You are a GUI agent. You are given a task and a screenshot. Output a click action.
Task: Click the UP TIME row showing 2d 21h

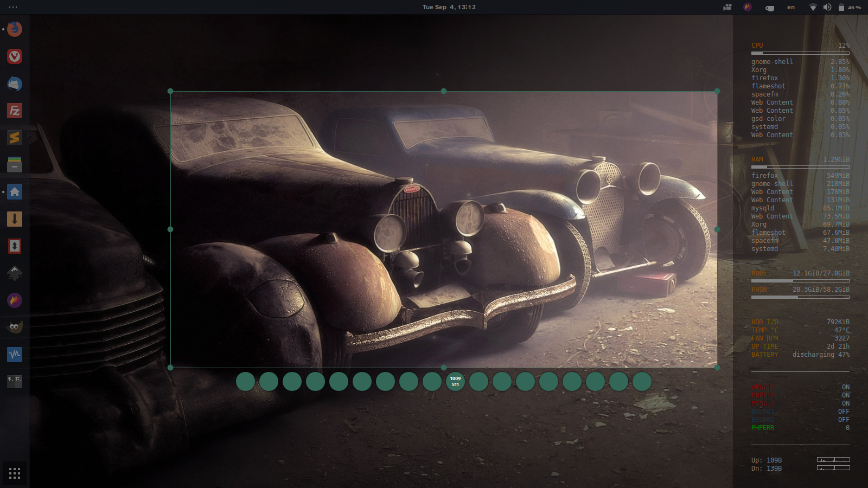coord(800,346)
